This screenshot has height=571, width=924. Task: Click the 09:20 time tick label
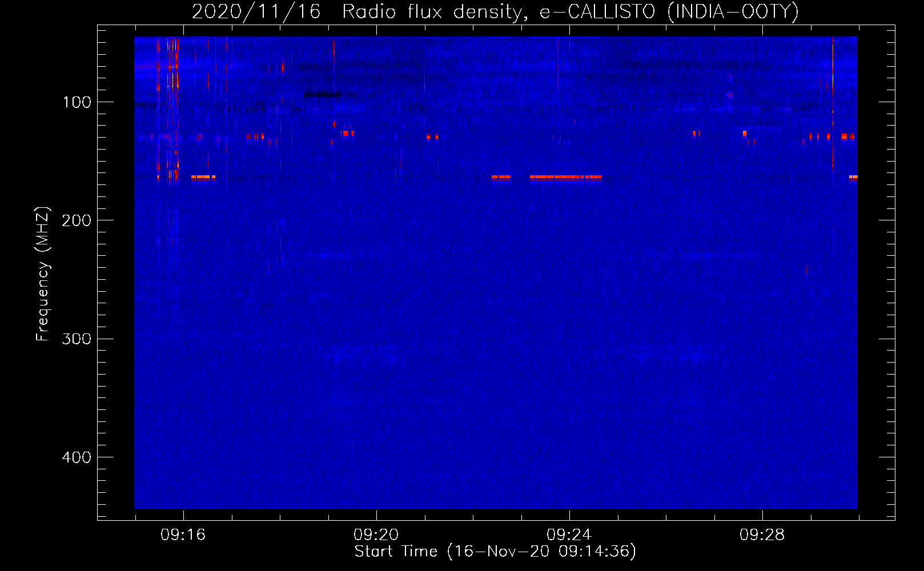pos(376,535)
